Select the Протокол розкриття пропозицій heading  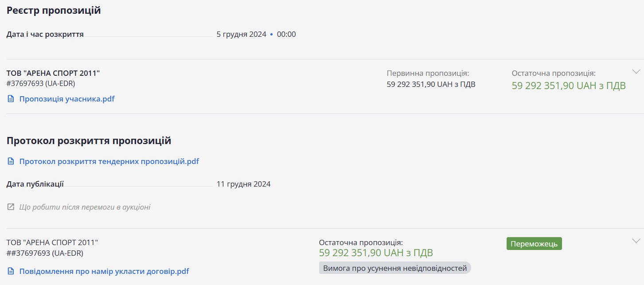click(89, 141)
